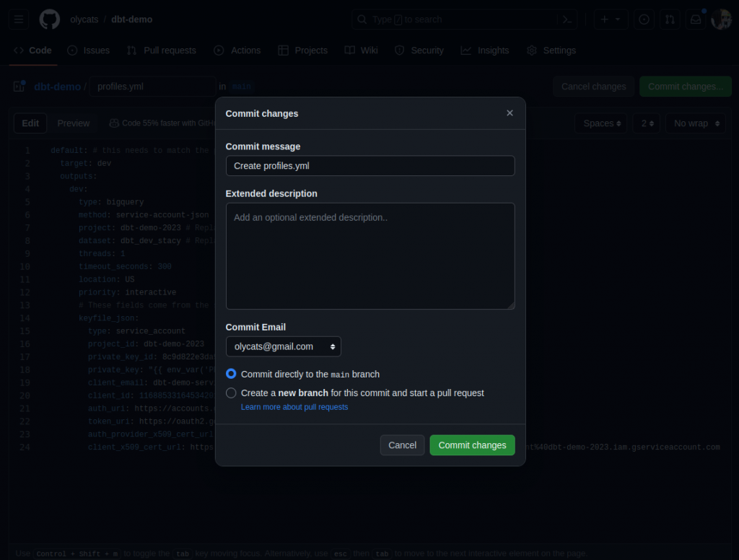Open the Wiki tab
The height and width of the screenshot is (560, 739).
pos(362,51)
